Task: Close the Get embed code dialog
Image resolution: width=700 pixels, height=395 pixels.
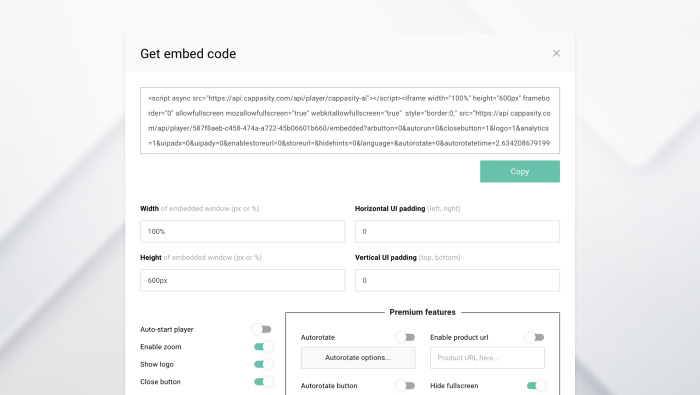Action: coord(556,53)
